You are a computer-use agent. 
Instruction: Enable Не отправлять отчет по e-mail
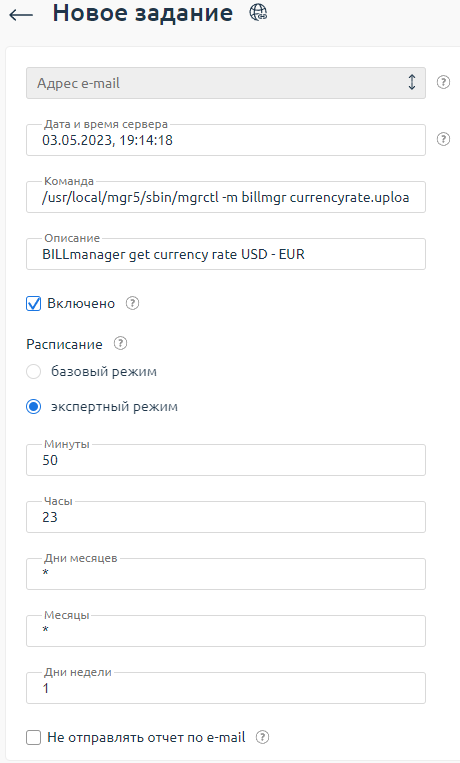34,738
